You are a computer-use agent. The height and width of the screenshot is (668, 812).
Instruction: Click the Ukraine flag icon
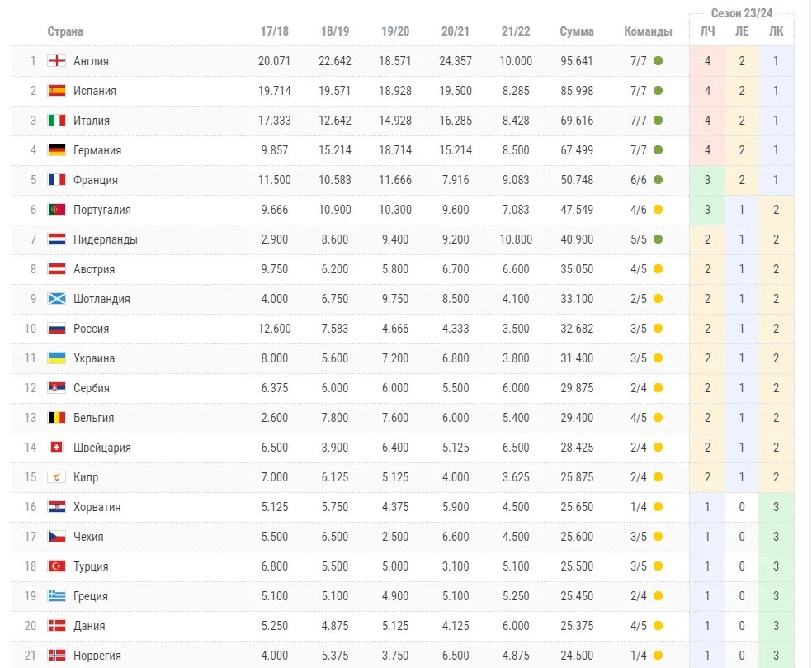(57, 358)
